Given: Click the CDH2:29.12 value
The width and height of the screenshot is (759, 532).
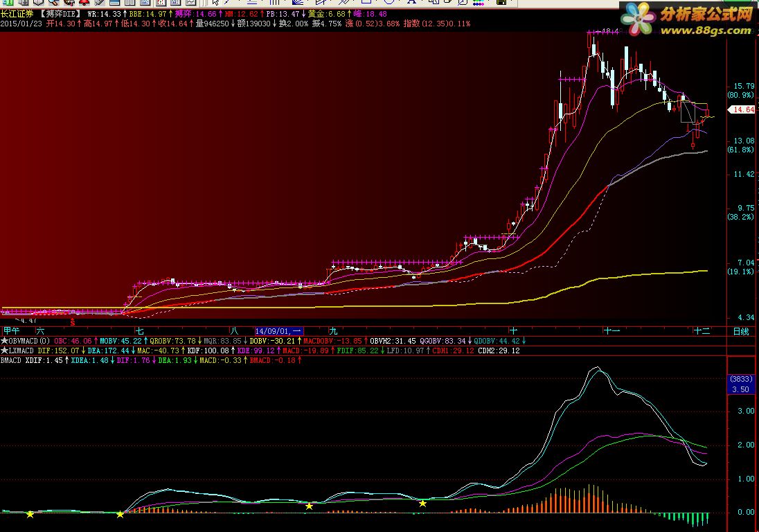Looking at the screenshot, I should point(499,351).
